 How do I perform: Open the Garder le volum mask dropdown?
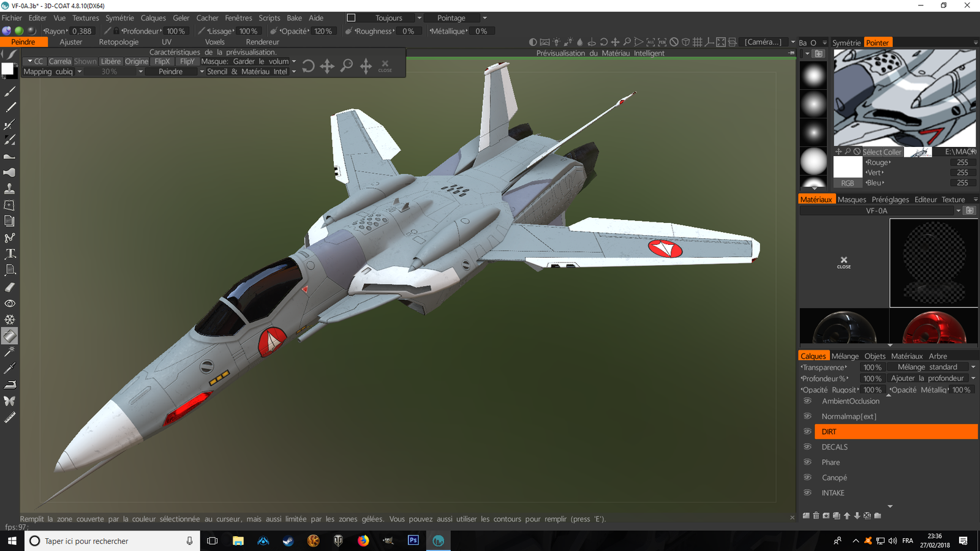tap(294, 61)
